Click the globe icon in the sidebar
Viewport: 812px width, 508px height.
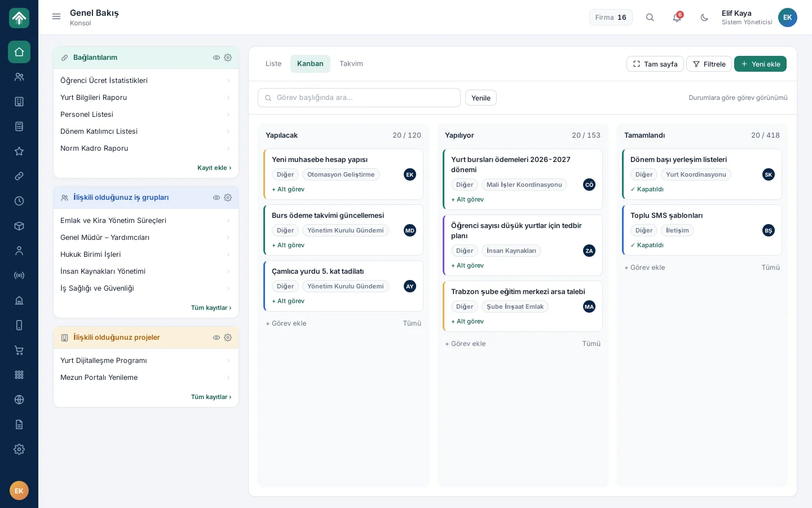[x=19, y=400]
